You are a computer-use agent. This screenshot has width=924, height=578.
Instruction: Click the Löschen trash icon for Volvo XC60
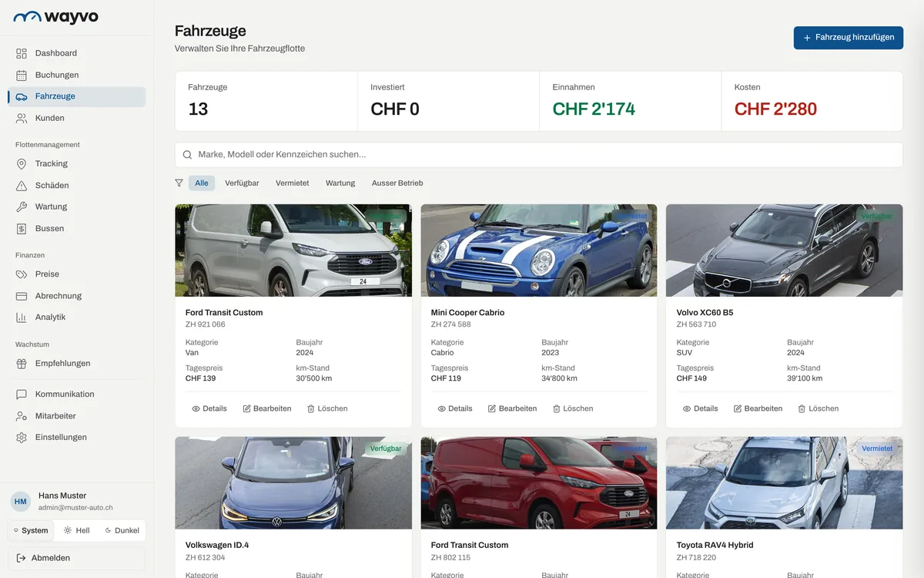tap(802, 408)
